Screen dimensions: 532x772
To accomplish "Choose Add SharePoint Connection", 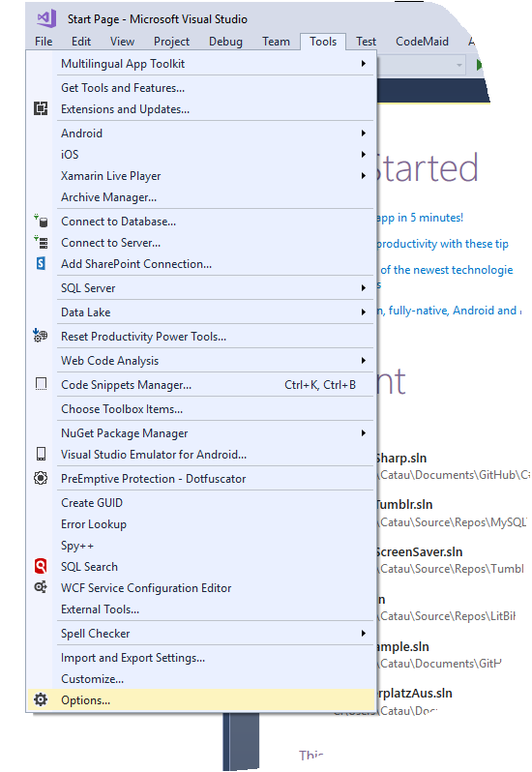I will [x=202, y=263].
